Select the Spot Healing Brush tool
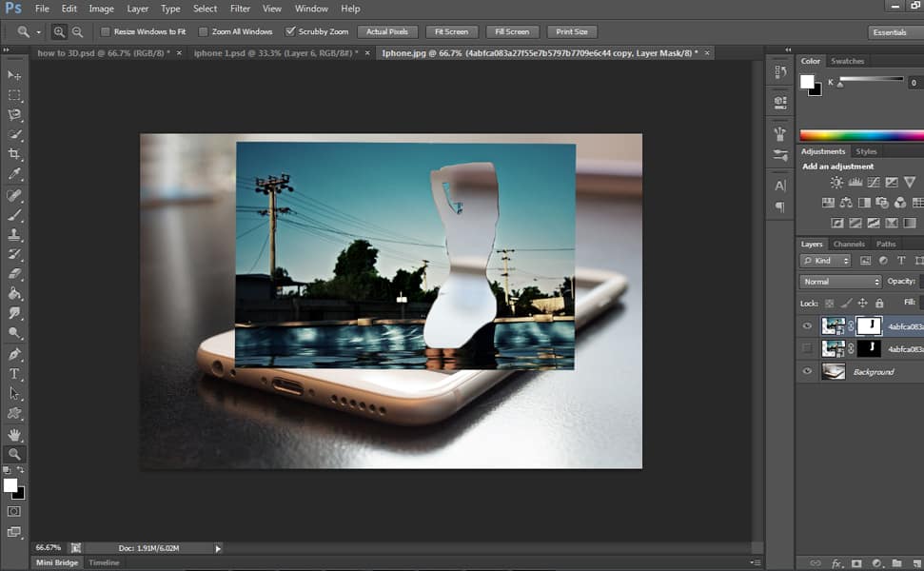The height and width of the screenshot is (571, 924). pos(14,195)
